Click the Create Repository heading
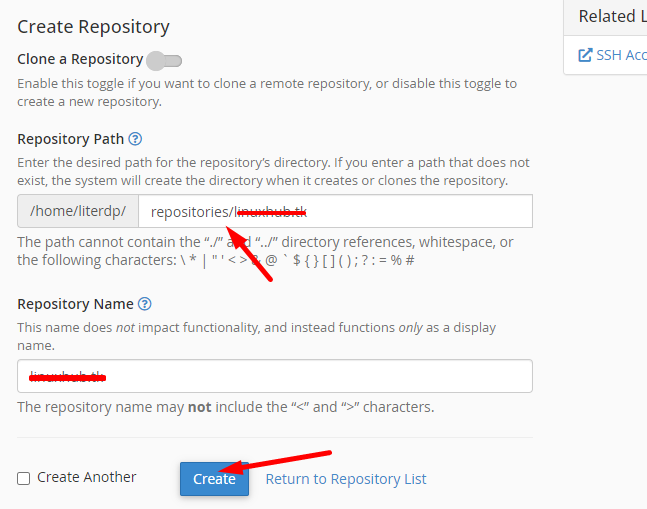This screenshot has height=509, width=647. coord(93,27)
